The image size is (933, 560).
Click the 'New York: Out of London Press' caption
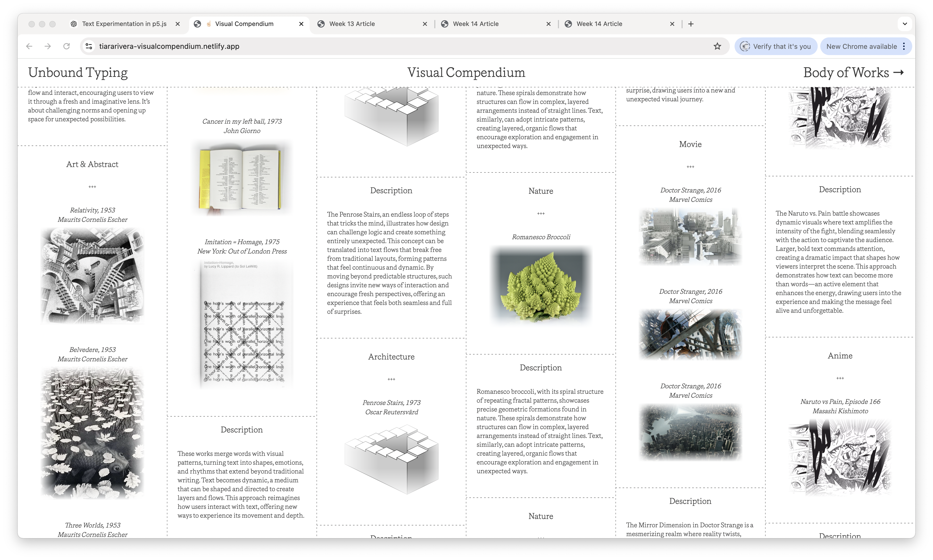point(242,251)
